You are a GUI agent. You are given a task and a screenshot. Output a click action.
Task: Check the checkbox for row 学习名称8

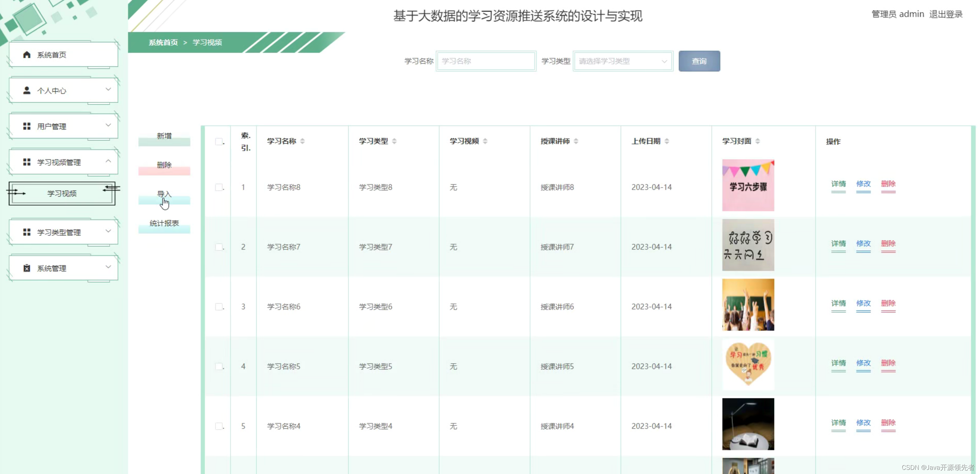click(x=219, y=187)
